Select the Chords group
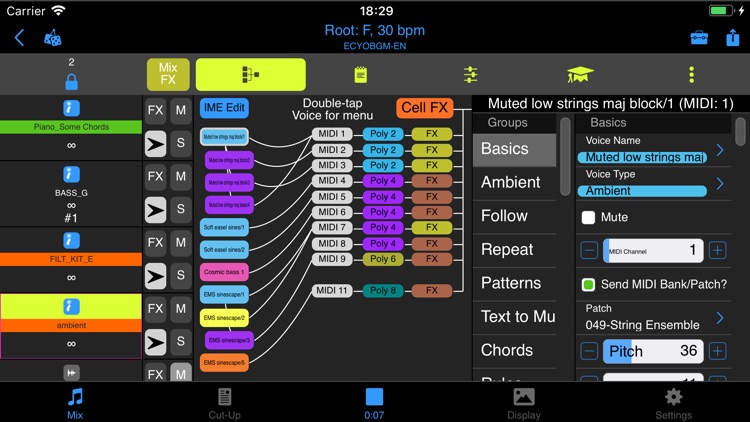 515,350
